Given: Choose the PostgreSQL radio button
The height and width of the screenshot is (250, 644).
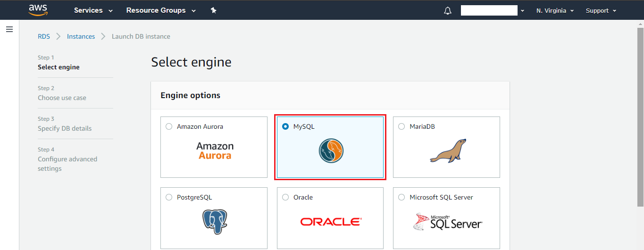Looking at the screenshot, I should tap(169, 197).
